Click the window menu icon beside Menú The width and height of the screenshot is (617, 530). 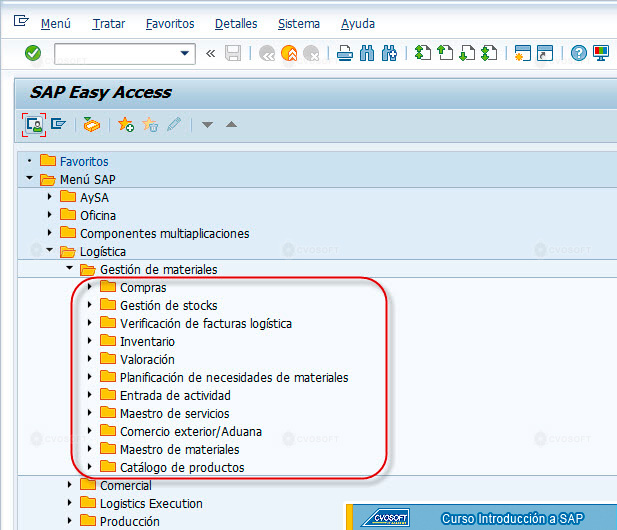(21, 20)
